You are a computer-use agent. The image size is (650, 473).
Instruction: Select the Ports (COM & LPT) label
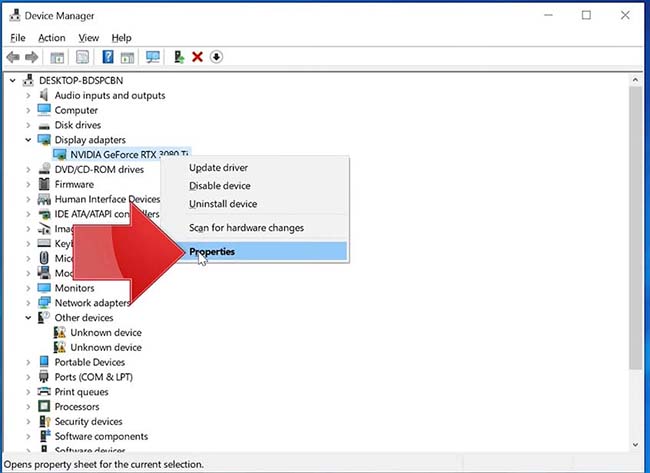pos(94,377)
